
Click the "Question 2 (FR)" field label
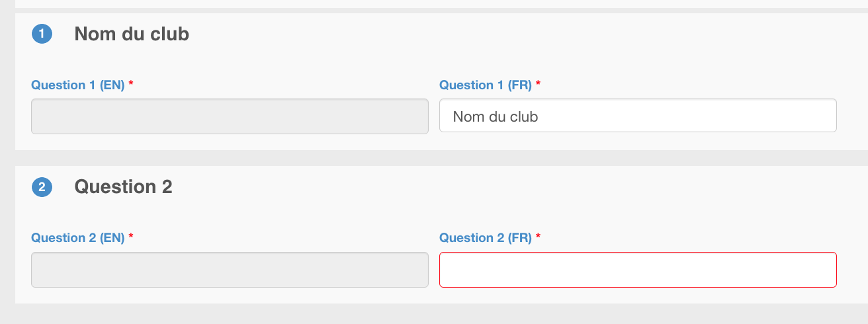pyautogui.click(x=486, y=238)
